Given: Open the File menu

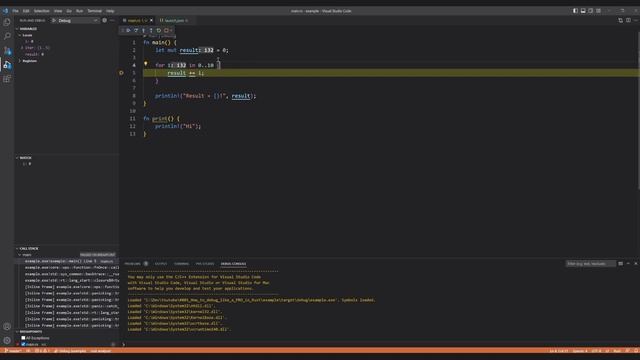Looking at the screenshot, I should click(15, 11).
